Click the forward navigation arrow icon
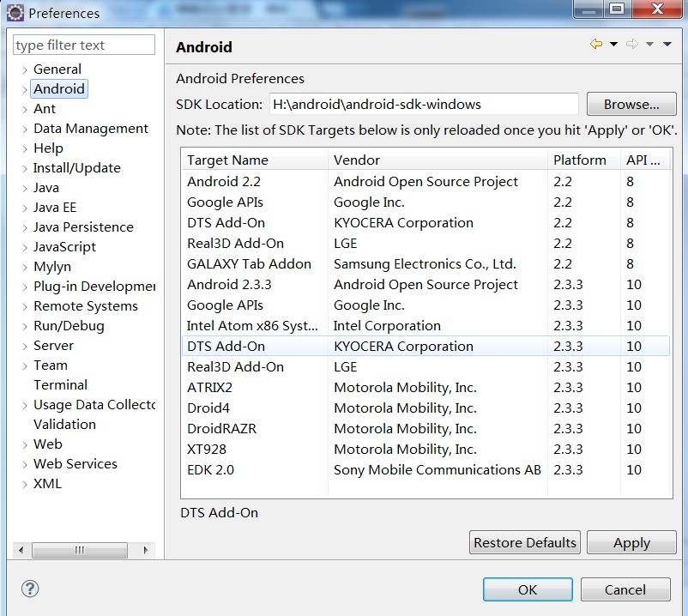Viewport: 688px width, 616px height. click(632, 44)
